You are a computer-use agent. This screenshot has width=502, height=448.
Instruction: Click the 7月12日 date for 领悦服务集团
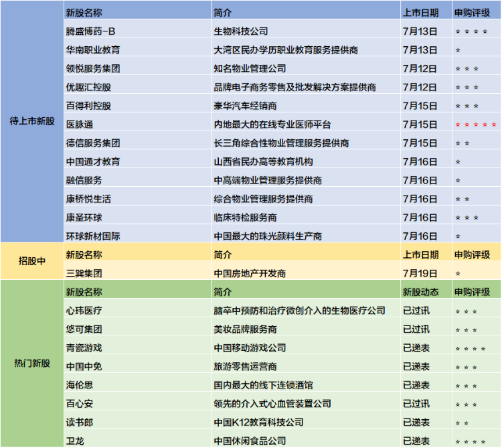[x=420, y=68]
